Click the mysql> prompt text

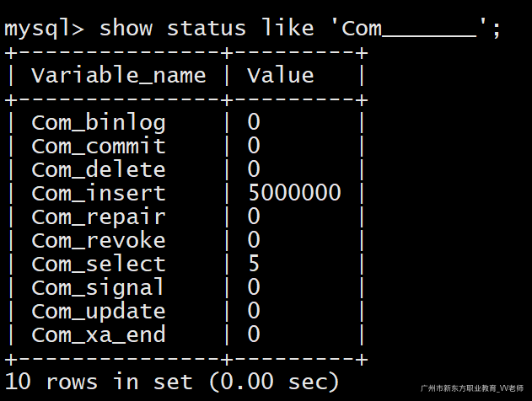(x=44, y=29)
